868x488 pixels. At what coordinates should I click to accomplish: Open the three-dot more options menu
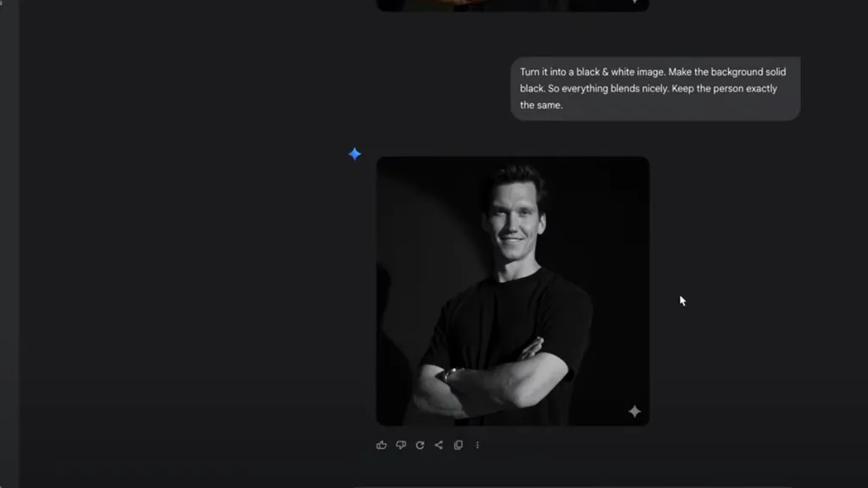tap(477, 445)
